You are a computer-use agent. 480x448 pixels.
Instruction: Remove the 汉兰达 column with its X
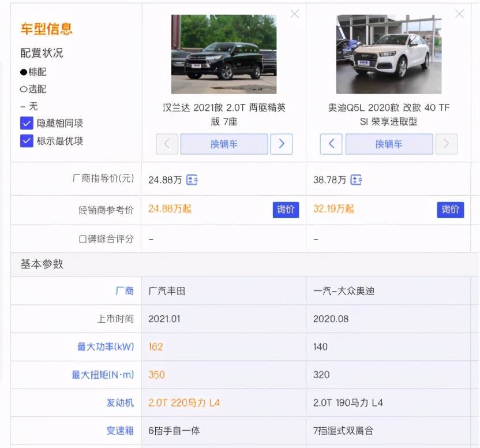click(295, 14)
